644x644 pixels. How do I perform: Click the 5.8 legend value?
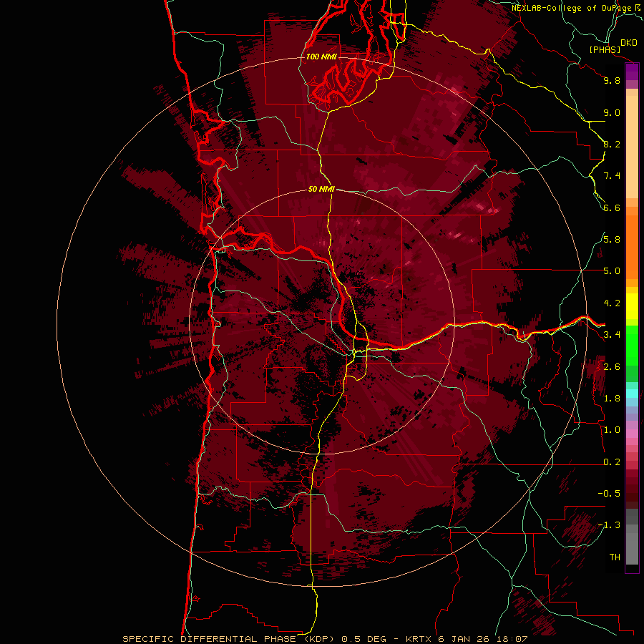(612, 240)
